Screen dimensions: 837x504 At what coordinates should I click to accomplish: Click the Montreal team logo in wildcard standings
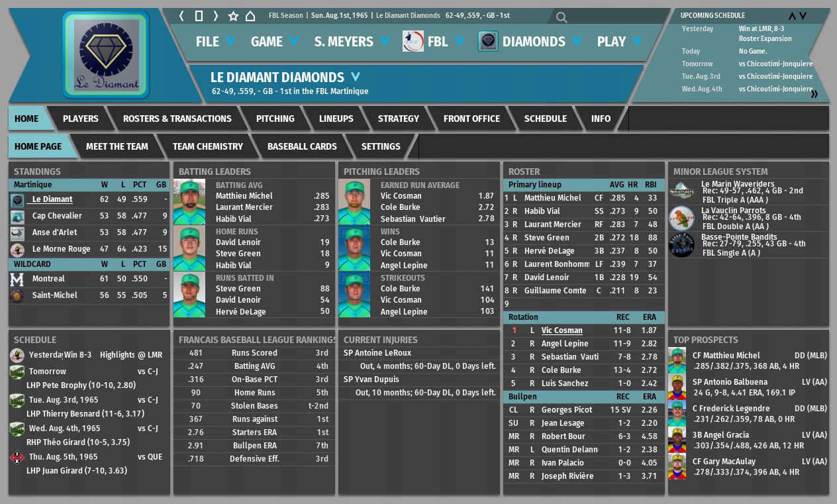17,279
